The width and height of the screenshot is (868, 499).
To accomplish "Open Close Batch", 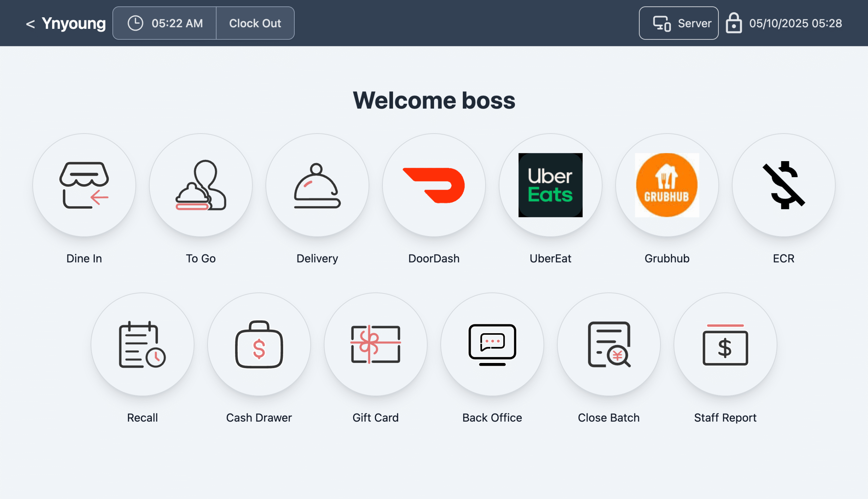I will (x=609, y=344).
